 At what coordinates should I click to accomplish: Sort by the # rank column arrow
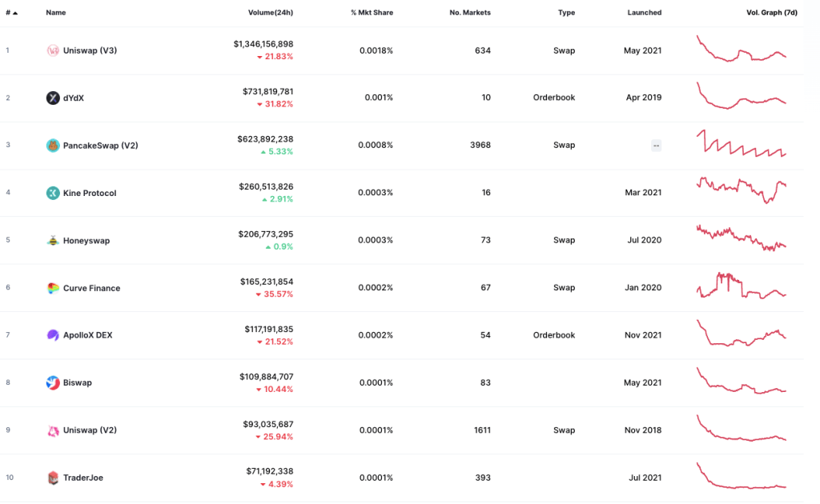15,13
